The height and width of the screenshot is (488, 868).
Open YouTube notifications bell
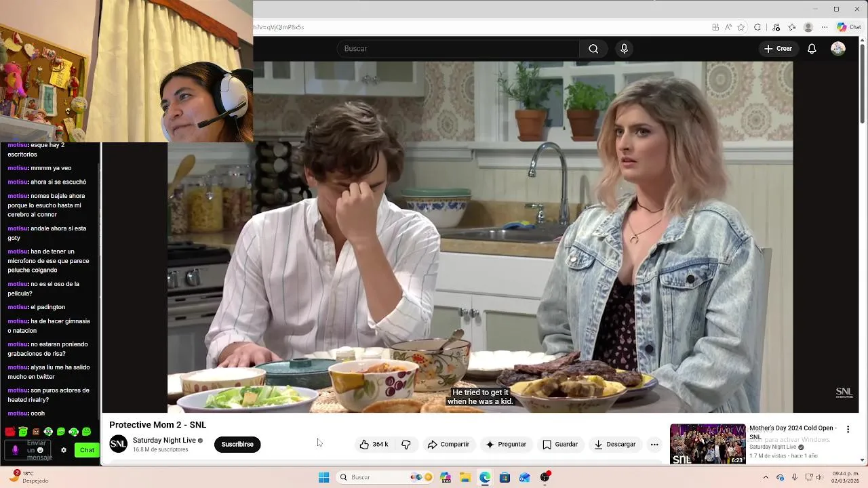812,49
